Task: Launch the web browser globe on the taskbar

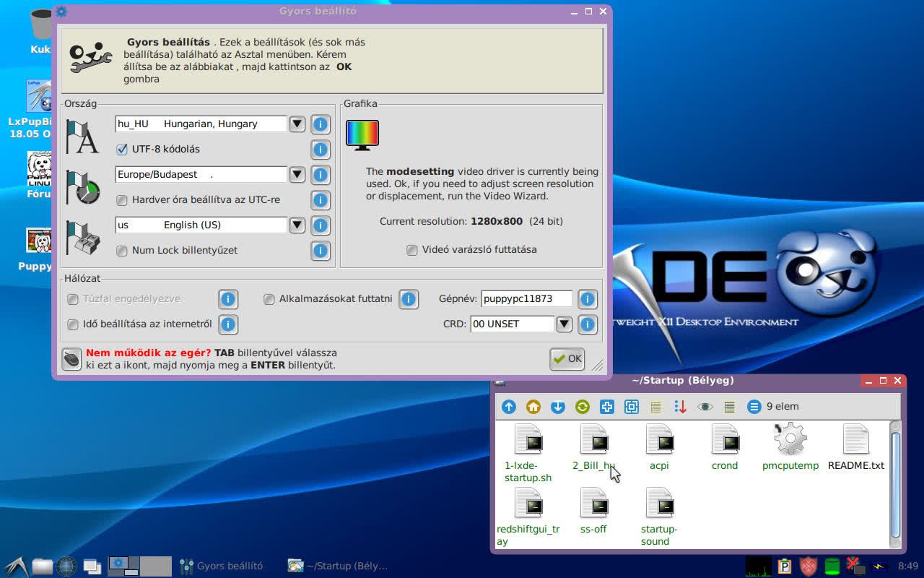Action: [x=66, y=566]
